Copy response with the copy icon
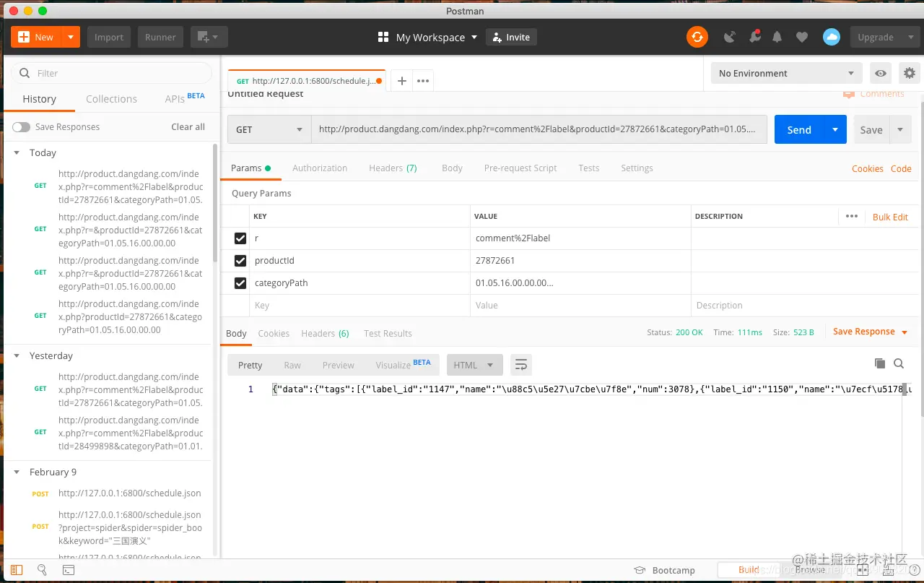Viewport: 924px width, 583px height. point(879,363)
